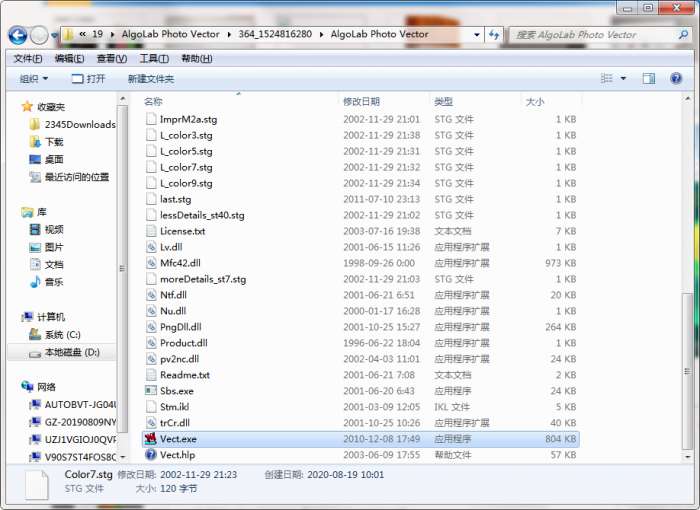
Task: Click the 364_1524816280 breadcrumb segment
Action: [275, 34]
